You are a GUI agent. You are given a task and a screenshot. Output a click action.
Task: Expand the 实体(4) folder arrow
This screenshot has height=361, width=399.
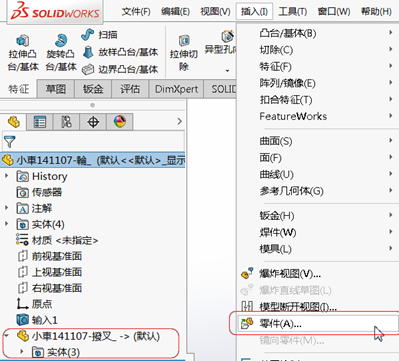[x=6, y=224]
